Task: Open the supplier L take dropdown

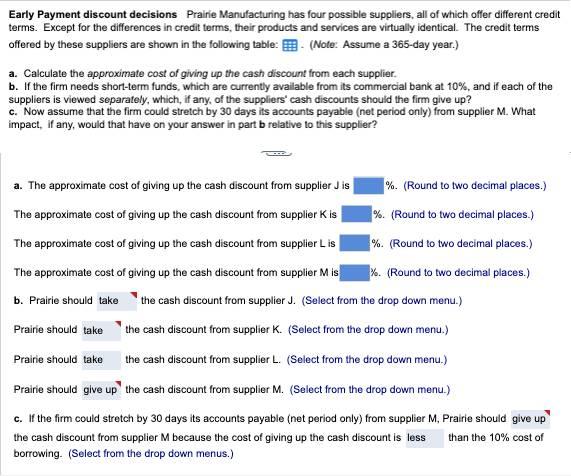Action: click(x=101, y=360)
